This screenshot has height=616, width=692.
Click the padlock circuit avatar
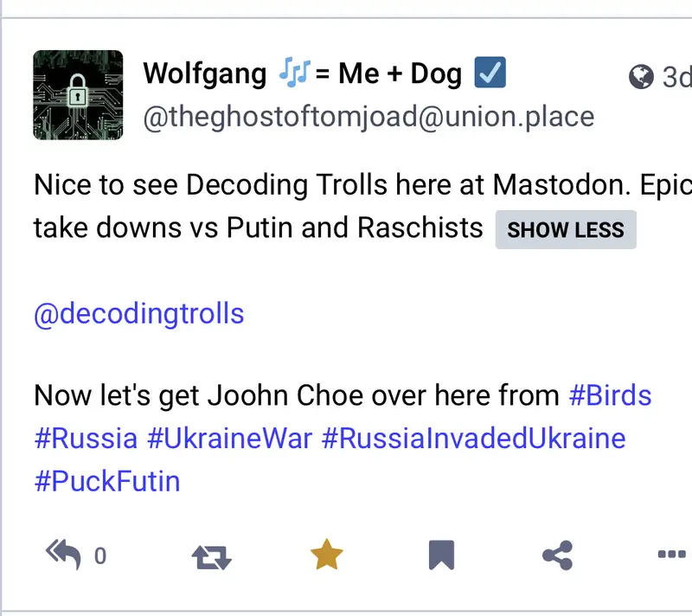click(x=78, y=94)
